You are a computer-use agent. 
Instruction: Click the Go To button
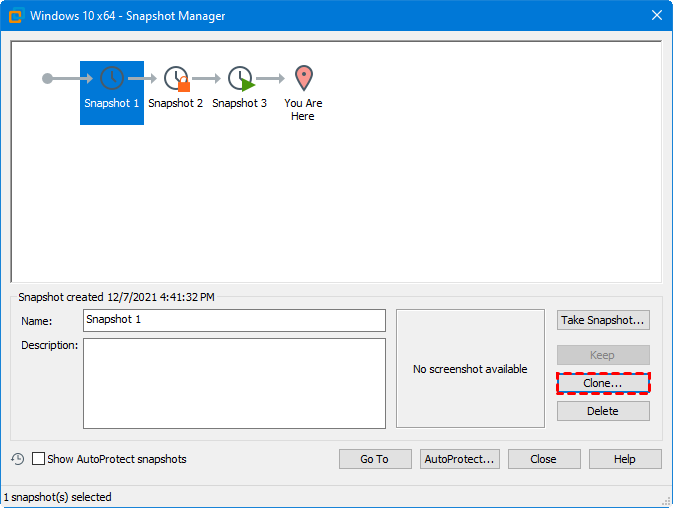tap(375, 459)
